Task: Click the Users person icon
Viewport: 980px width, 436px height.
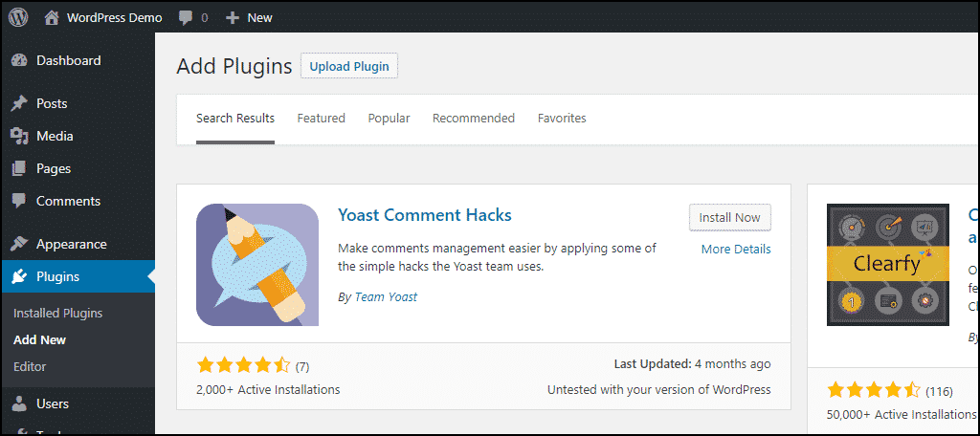Action: coord(19,404)
